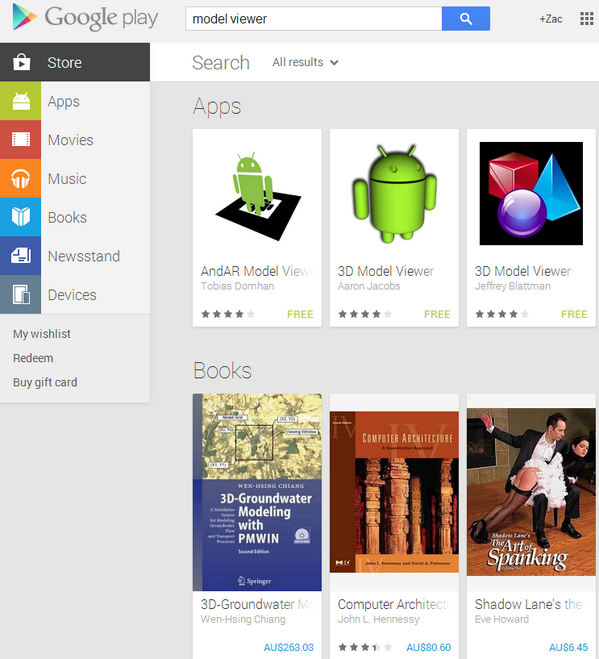599x659 pixels.
Task: Open My wishlist link
Action: click(x=42, y=334)
